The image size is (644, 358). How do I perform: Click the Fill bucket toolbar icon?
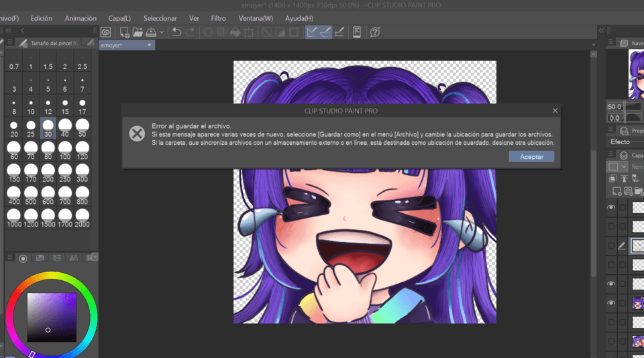point(235,32)
